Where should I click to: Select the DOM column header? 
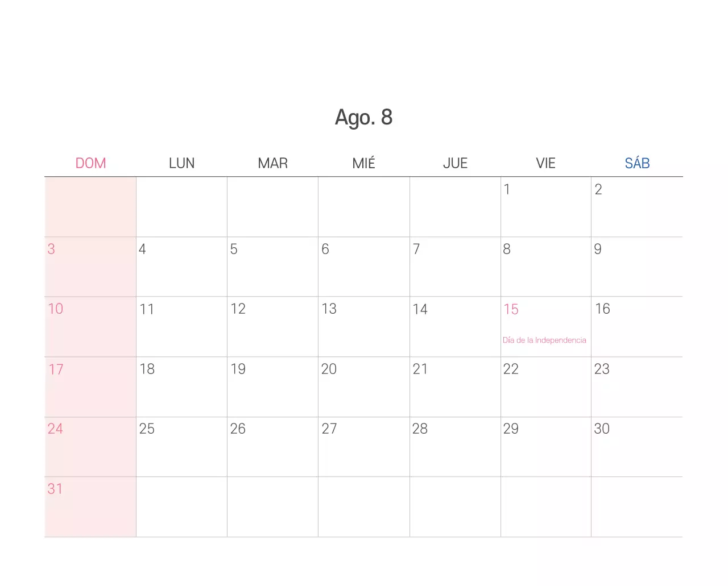[x=90, y=163]
